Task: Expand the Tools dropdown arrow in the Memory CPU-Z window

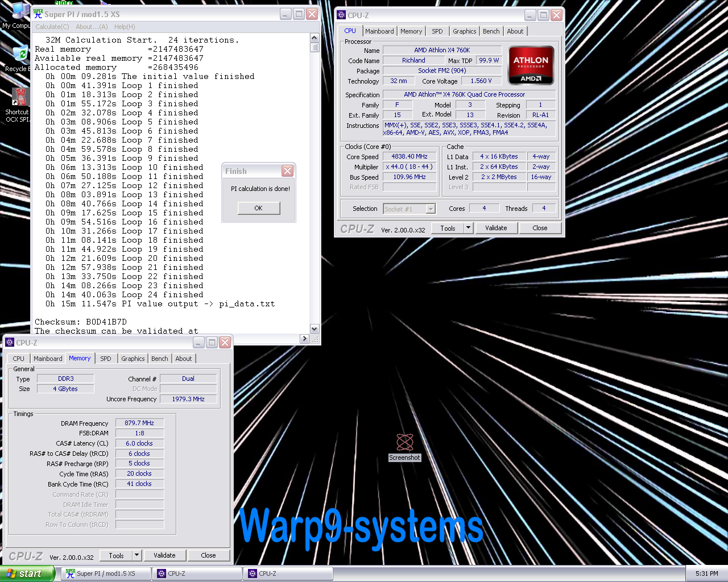Action: click(x=136, y=555)
